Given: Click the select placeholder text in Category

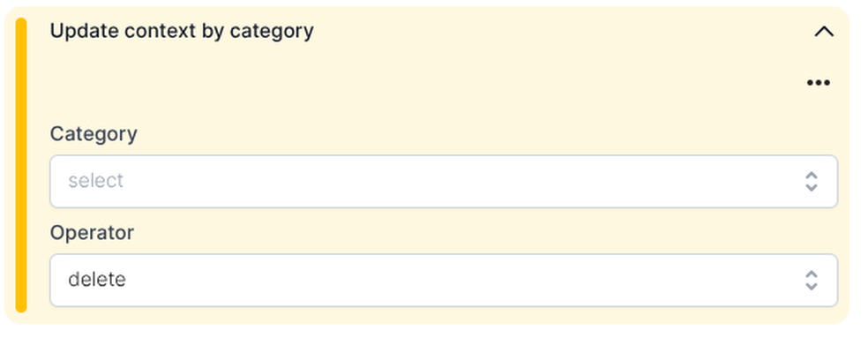Looking at the screenshot, I should click(x=96, y=181).
